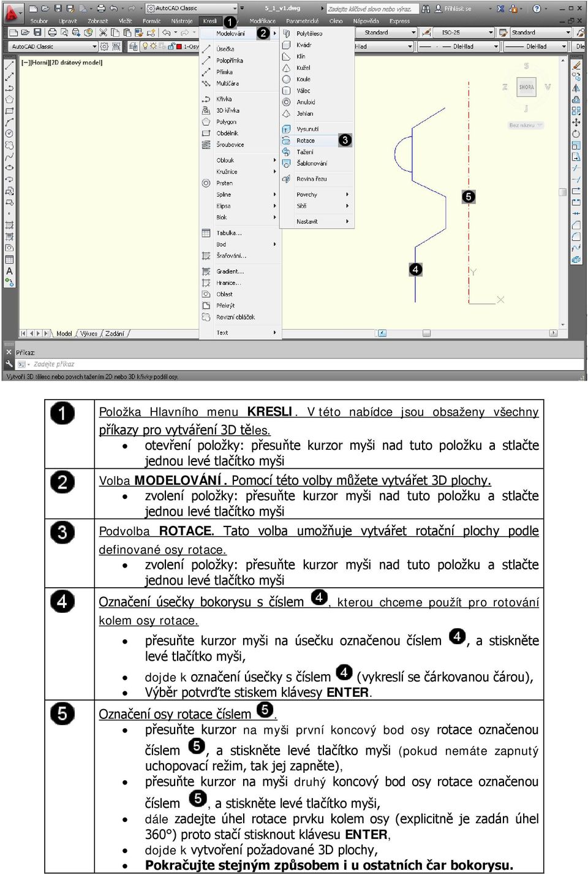This screenshot has width=588, height=874.
Task: Select the Polygon tool in left draw toolbar
Action: coord(9,99)
